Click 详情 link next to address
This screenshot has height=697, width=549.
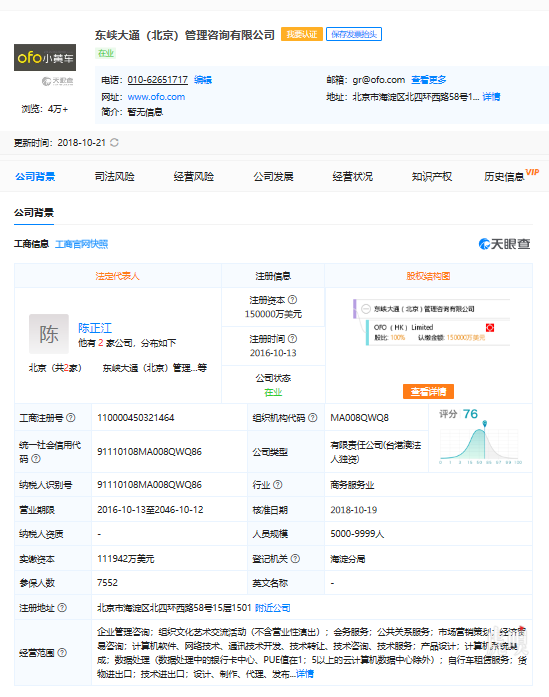click(491, 96)
